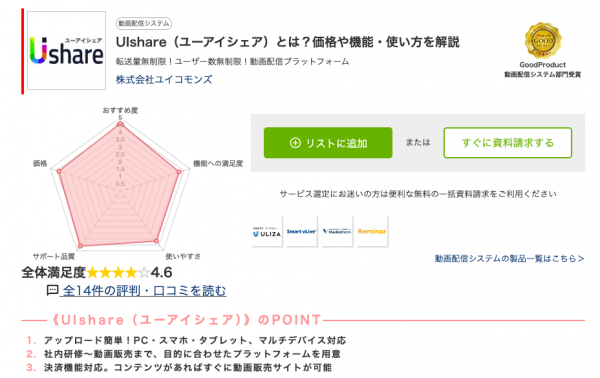Select the MediaStream product logo thumbnail
Screen dimensions: 600x378
337,231
